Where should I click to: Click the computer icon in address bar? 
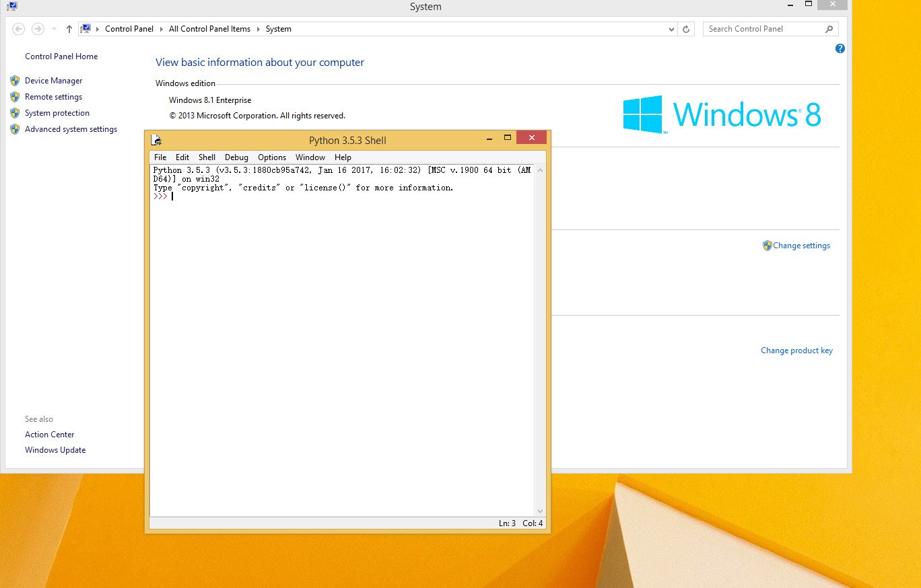(x=86, y=29)
